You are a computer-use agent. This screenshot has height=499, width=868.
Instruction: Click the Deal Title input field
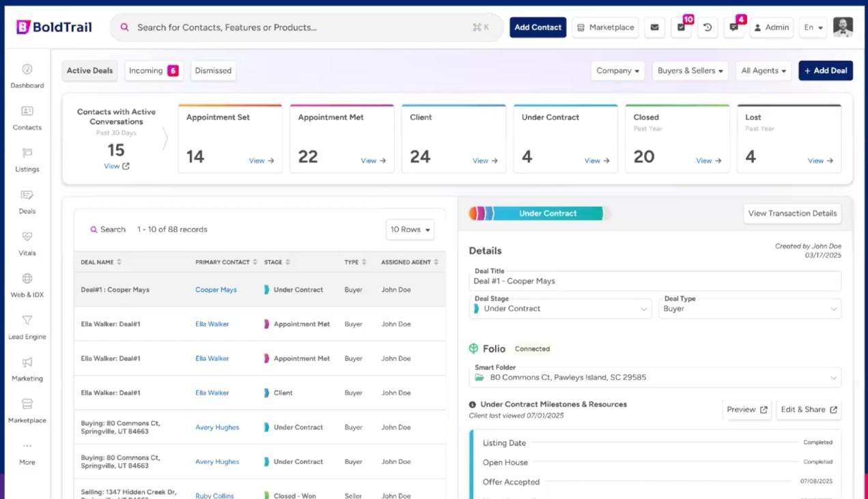(x=655, y=281)
